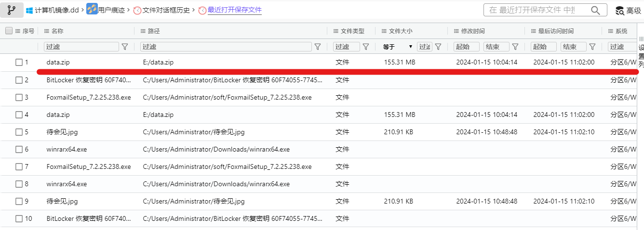Focus the 系统 filter input
Viewport: 644px width, 230px height.
click(622, 47)
